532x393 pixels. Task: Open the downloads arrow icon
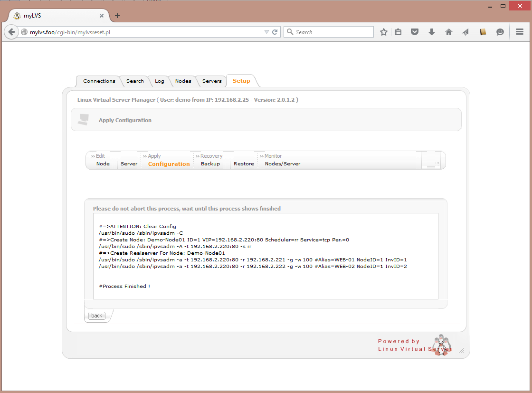click(431, 32)
